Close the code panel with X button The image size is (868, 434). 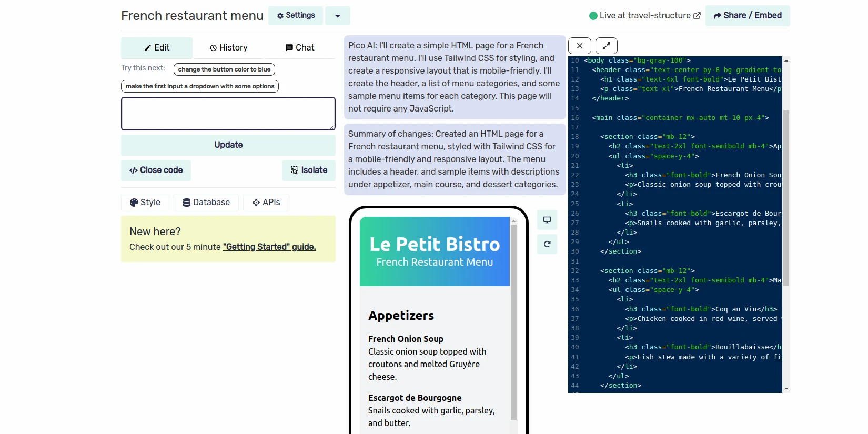(x=580, y=46)
